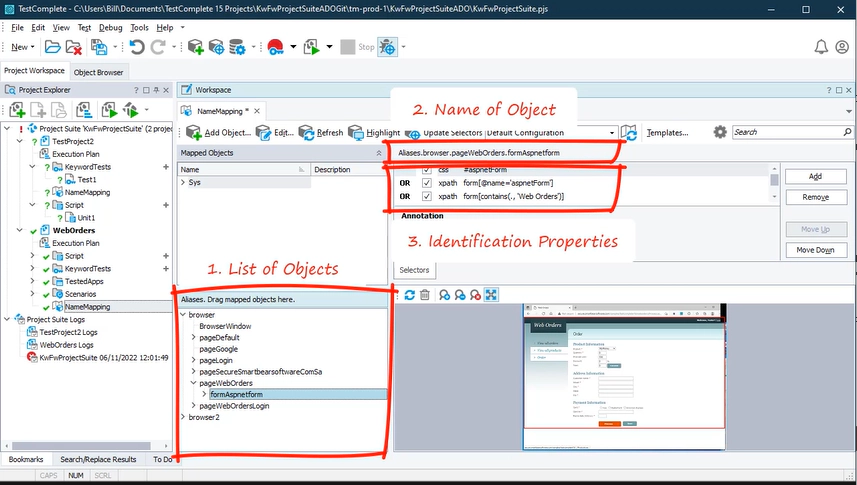857x485 pixels.
Task: Open the notifications bell
Action: (821, 47)
